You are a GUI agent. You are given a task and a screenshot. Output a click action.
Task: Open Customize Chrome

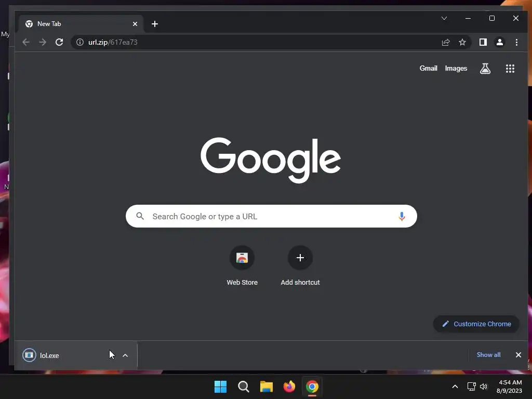coord(476,324)
